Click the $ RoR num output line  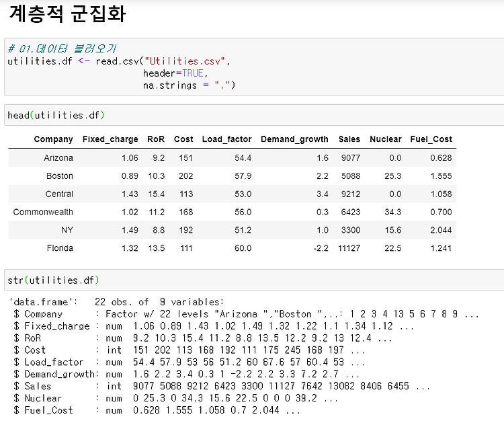click(202, 338)
